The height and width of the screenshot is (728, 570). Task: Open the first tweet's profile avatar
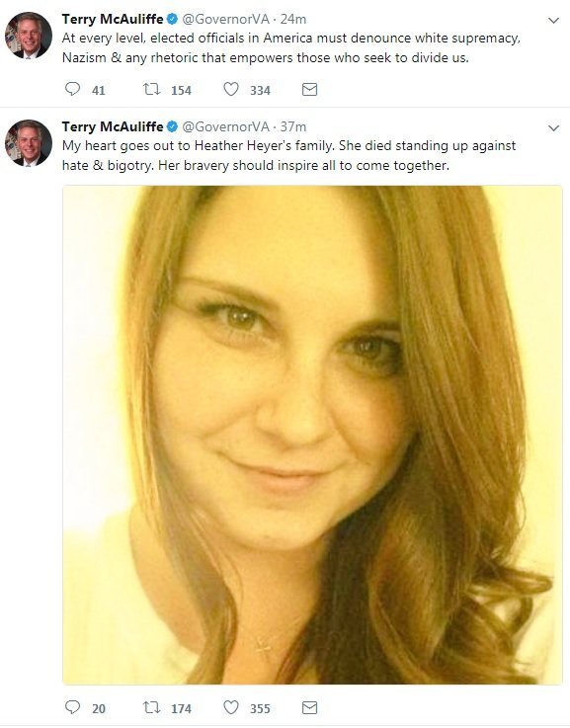[x=29, y=36]
